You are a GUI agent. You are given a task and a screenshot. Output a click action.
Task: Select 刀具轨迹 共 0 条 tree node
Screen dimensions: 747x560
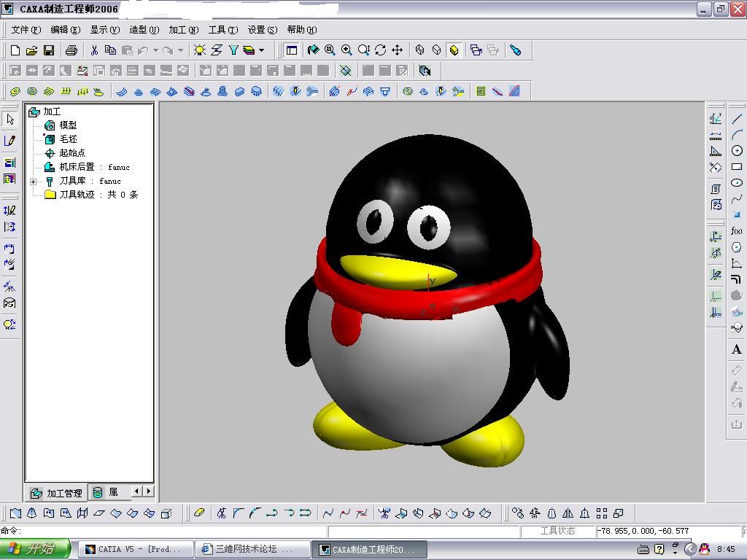point(98,194)
